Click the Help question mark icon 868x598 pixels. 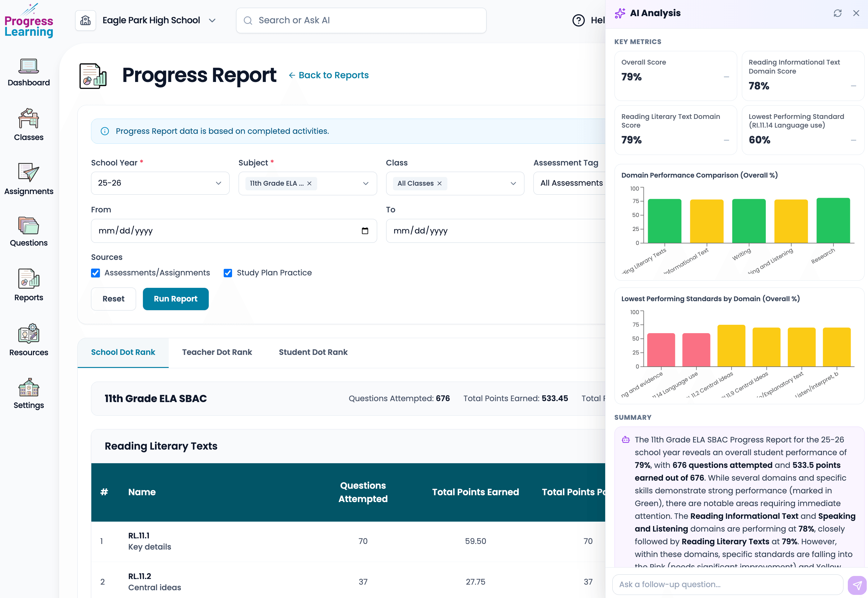(x=578, y=20)
